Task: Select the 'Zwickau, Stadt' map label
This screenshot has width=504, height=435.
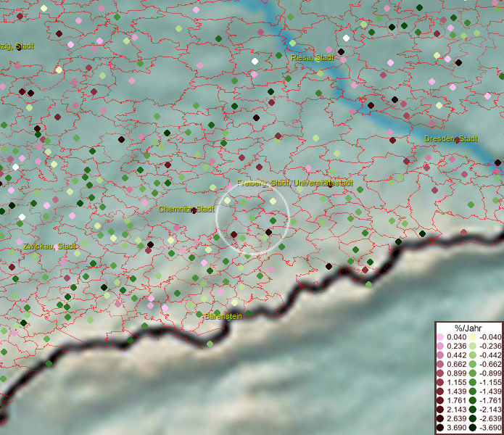Action: tap(49, 246)
